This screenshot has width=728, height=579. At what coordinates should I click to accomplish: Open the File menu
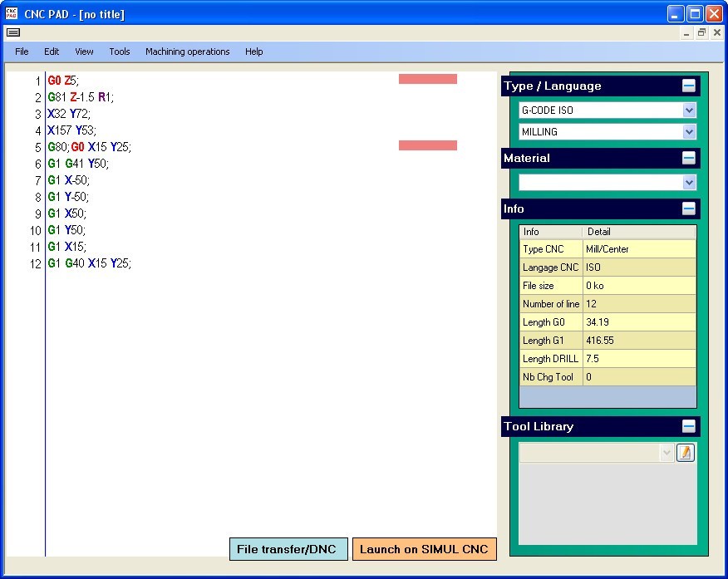[21, 52]
